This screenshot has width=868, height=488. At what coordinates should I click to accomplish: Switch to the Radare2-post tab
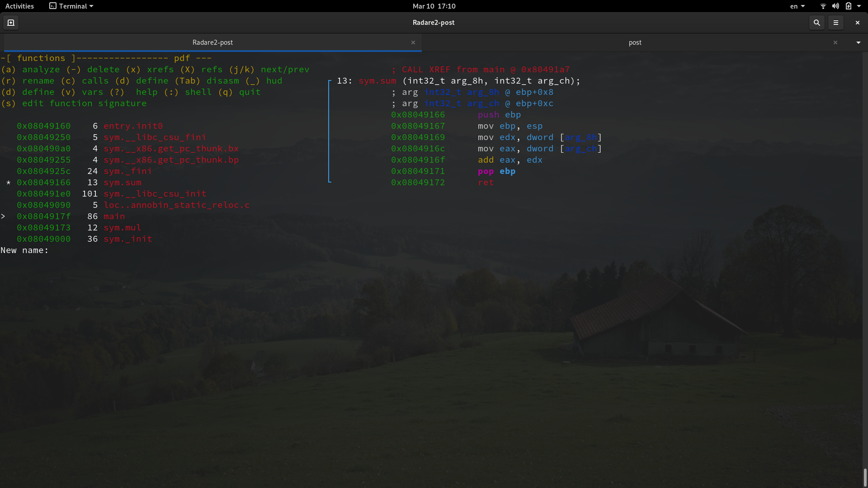[212, 42]
